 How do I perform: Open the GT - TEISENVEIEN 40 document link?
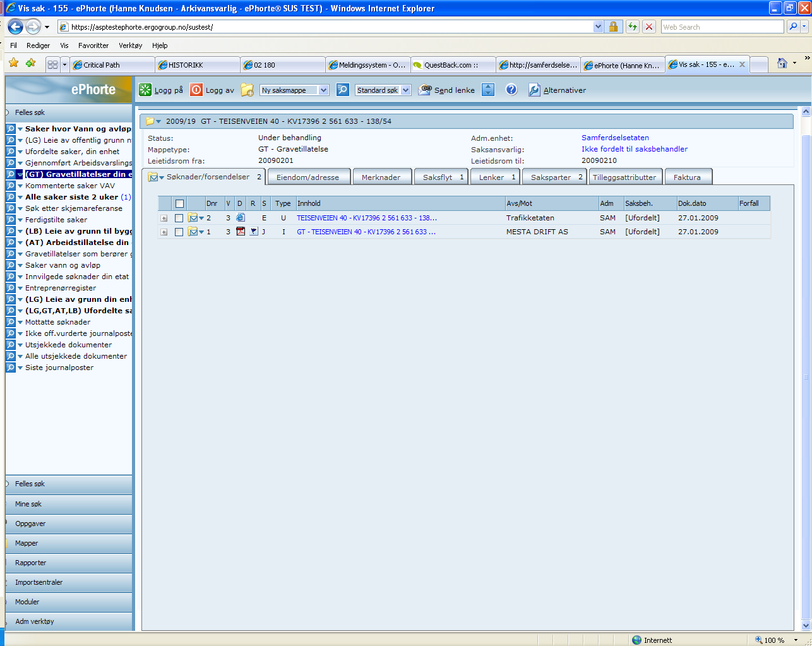tap(366, 232)
